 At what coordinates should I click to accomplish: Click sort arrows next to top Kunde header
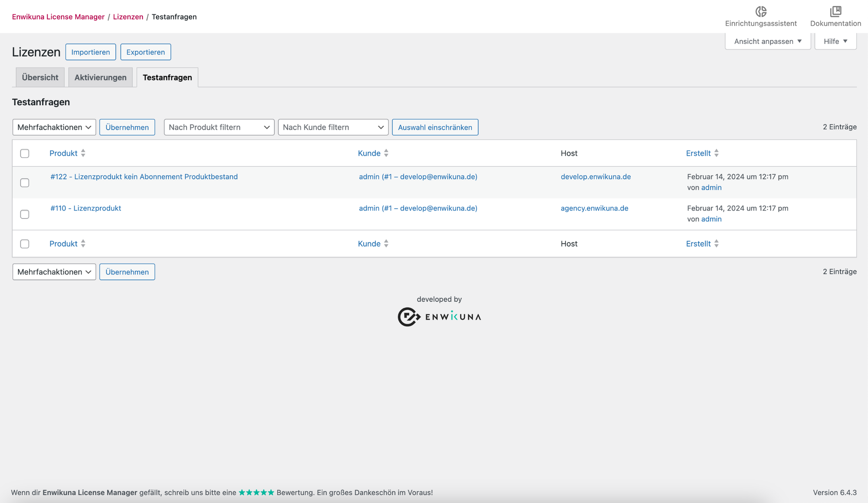click(x=386, y=153)
